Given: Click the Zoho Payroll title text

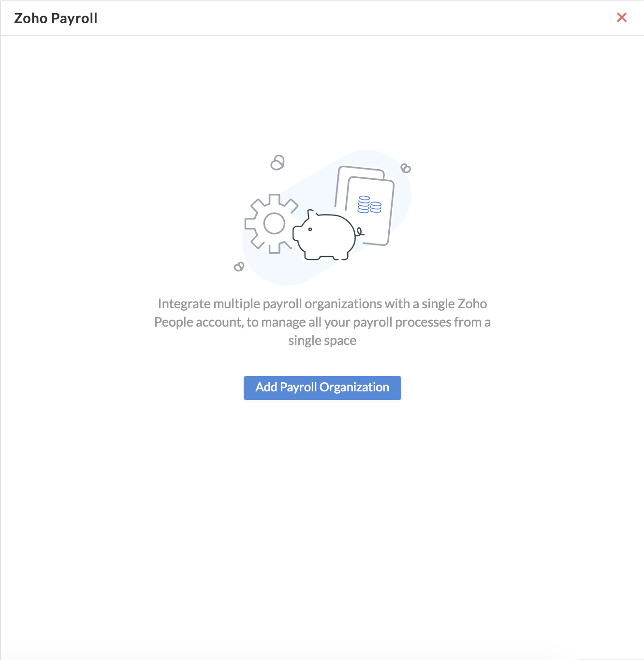Looking at the screenshot, I should coord(56,18).
